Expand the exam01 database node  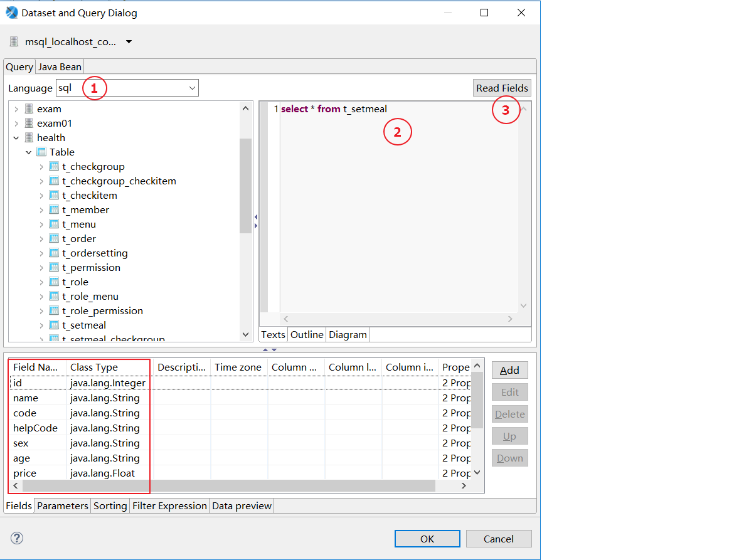point(16,124)
